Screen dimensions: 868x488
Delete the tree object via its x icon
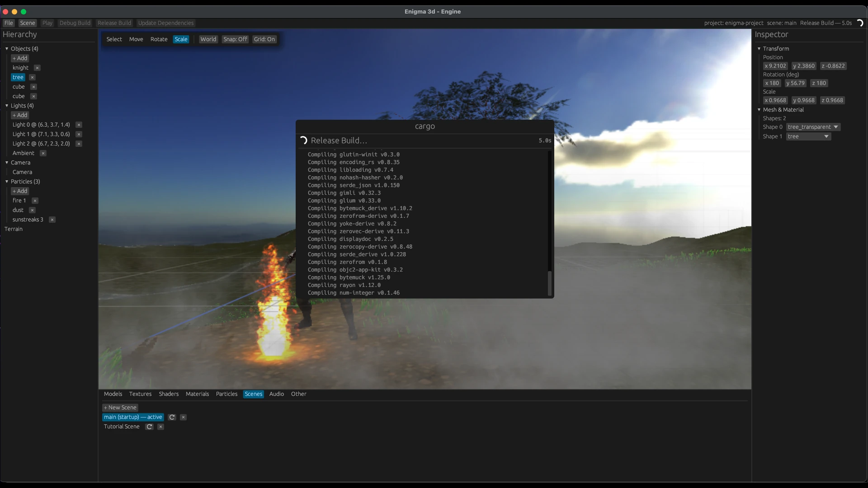coord(32,77)
